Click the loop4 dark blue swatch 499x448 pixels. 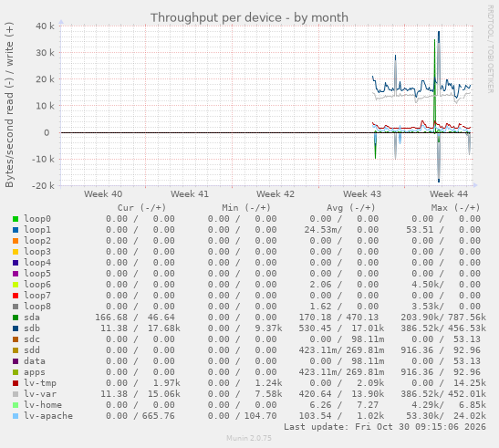pyautogui.click(x=16, y=263)
